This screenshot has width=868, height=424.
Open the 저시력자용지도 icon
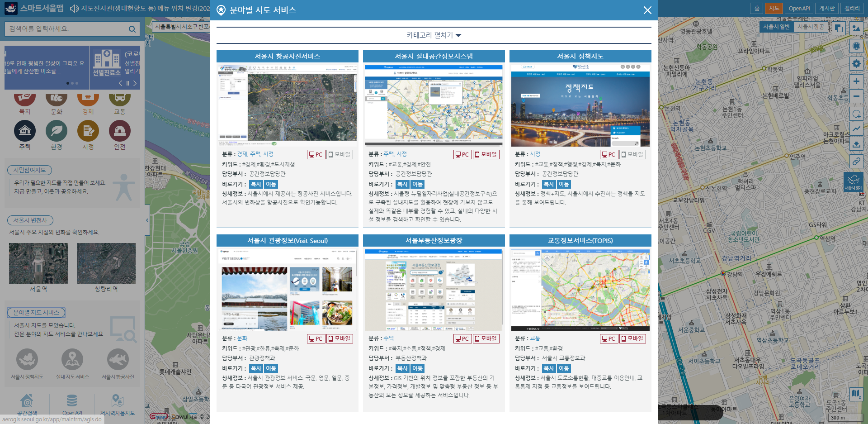[118, 401]
